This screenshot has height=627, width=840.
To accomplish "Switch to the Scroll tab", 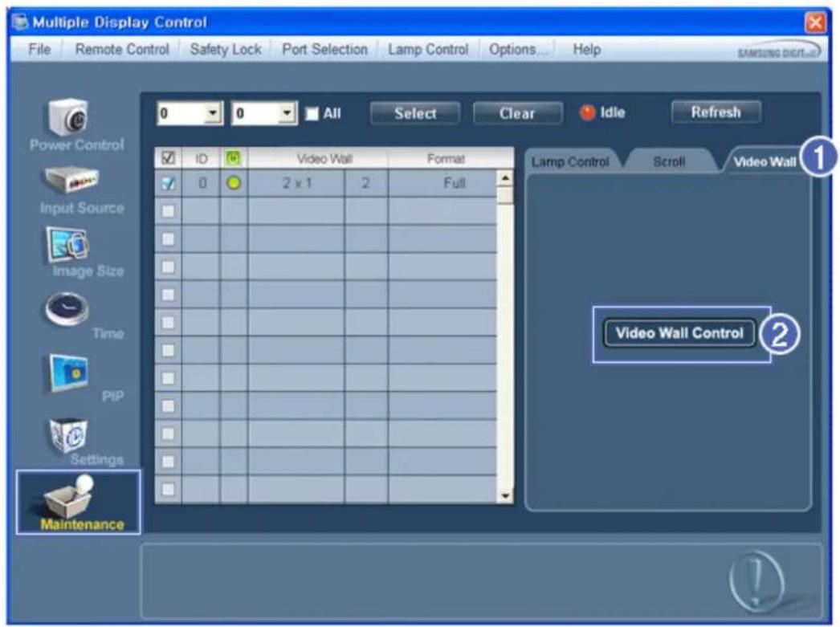I will 669,161.
